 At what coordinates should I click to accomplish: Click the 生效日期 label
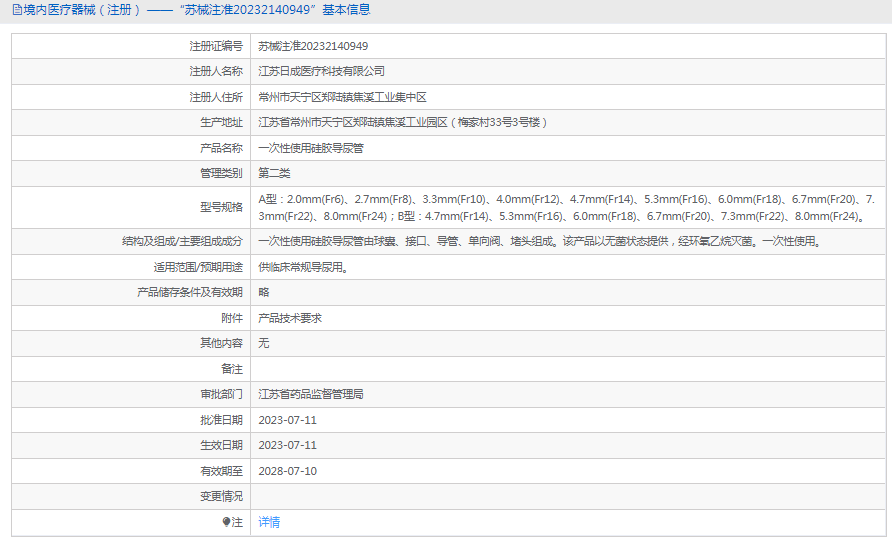pos(221,445)
